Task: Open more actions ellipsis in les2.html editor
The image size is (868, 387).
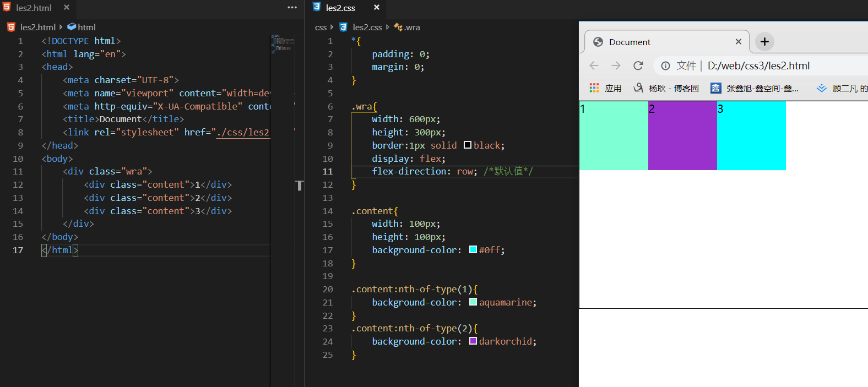Action: click(x=292, y=8)
